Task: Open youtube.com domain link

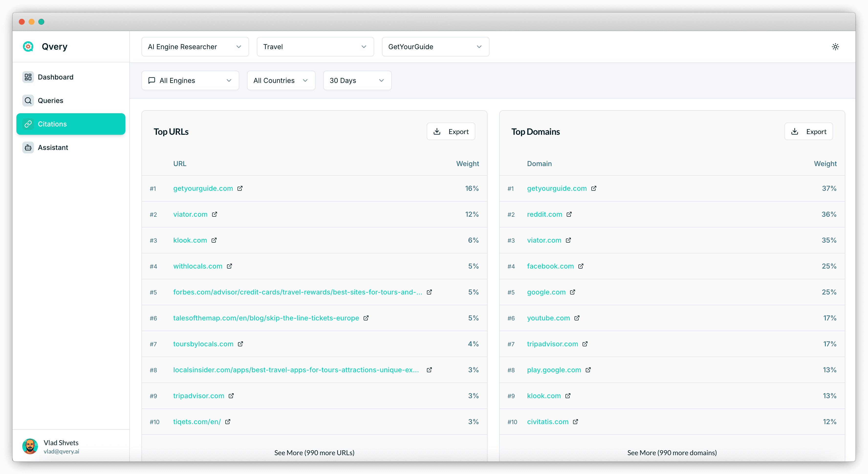Action: [548, 318]
